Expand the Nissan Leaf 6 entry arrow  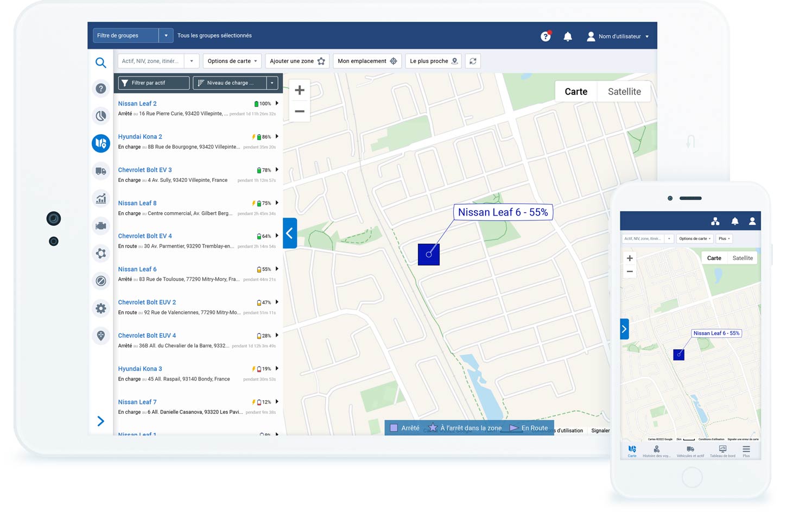277,269
